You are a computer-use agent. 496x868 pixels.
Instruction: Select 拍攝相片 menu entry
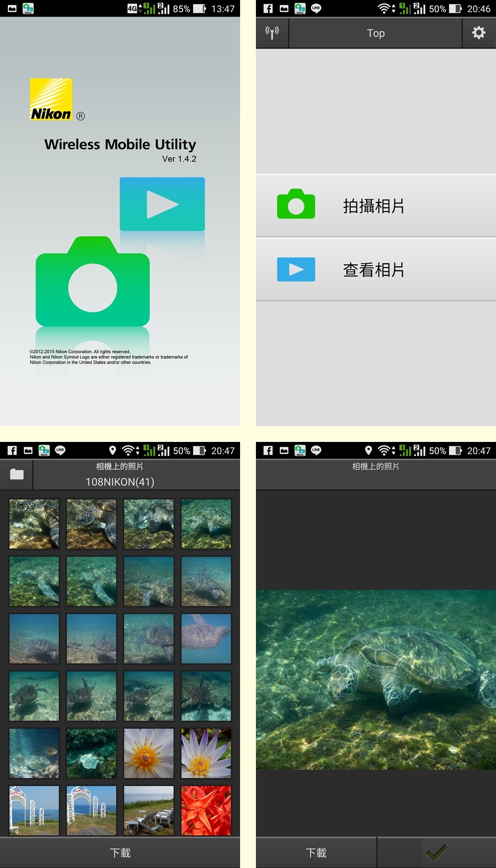(x=376, y=206)
